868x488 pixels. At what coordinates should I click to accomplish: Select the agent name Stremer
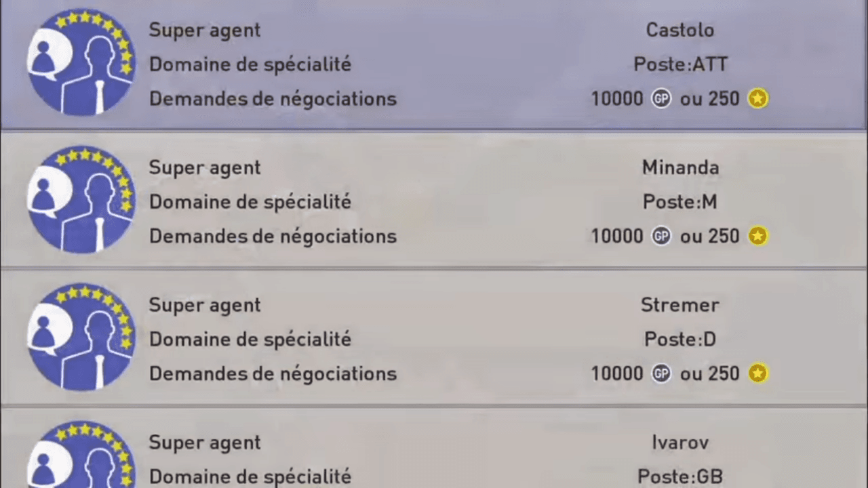point(679,305)
